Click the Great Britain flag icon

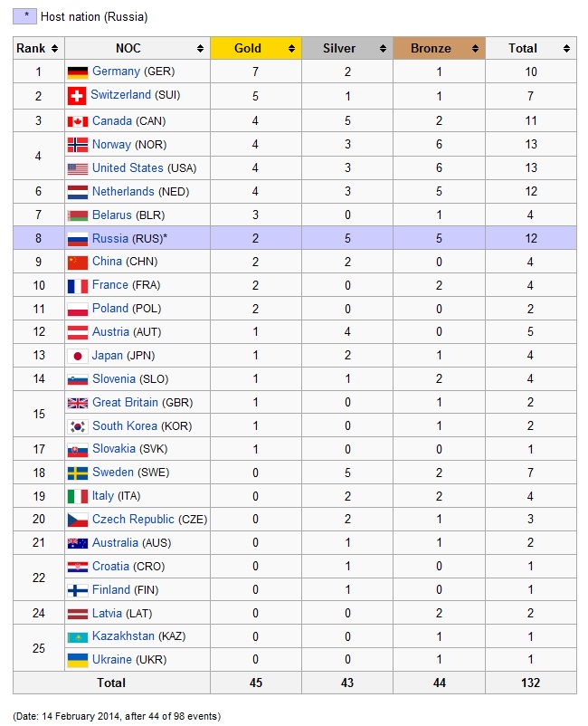coord(78,403)
